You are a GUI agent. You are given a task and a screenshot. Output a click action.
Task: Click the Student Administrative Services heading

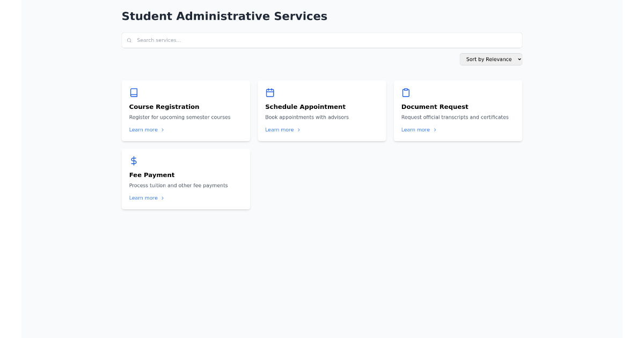pos(224,16)
